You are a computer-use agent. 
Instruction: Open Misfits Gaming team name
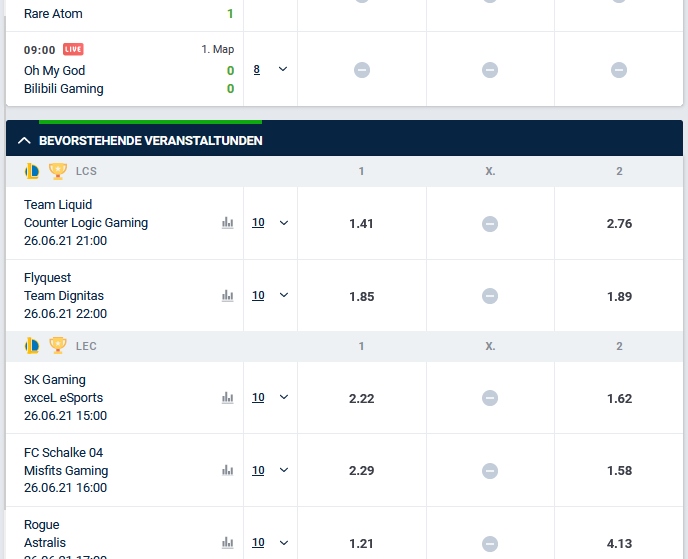[x=66, y=471]
